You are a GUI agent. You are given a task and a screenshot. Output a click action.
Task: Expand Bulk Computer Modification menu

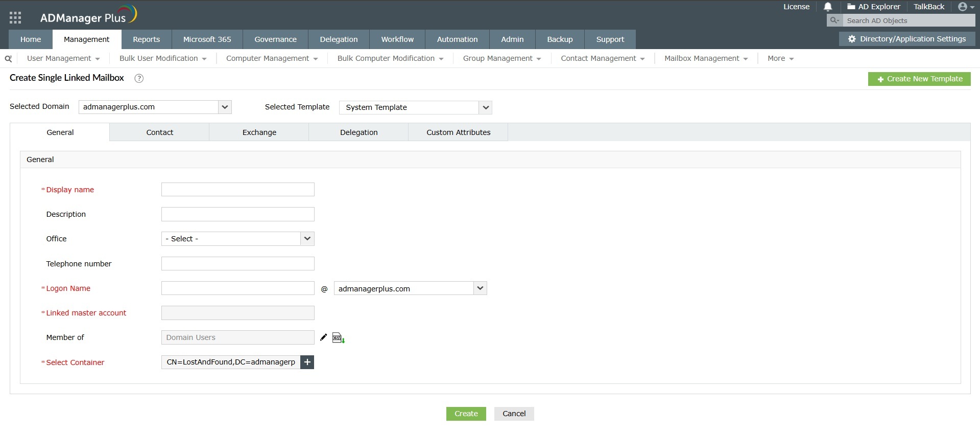390,58
